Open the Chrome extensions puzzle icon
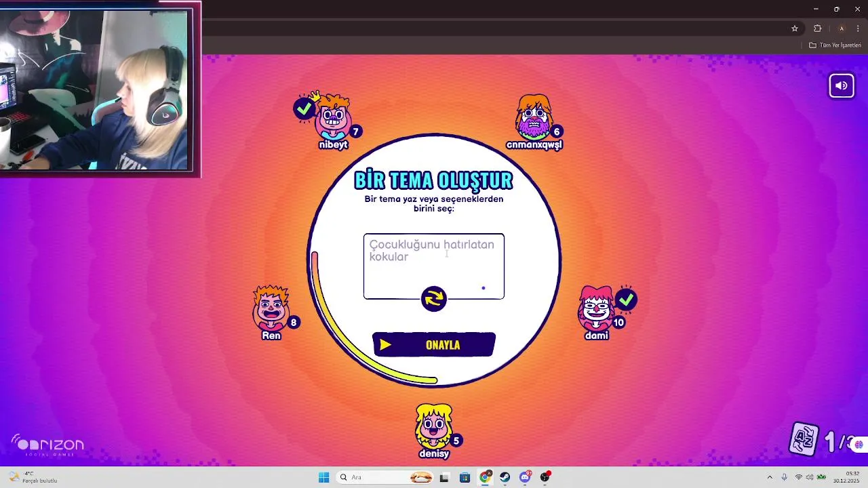This screenshot has width=868, height=488. click(x=818, y=28)
